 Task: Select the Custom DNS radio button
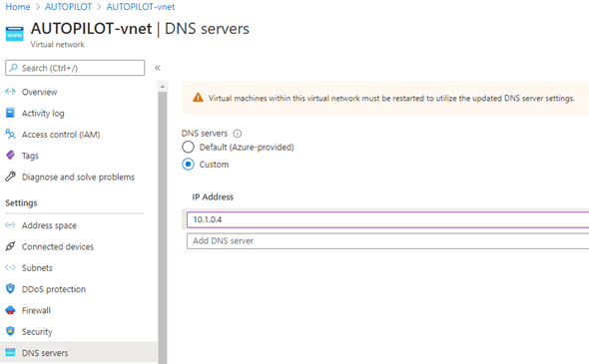(x=188, y=165)
